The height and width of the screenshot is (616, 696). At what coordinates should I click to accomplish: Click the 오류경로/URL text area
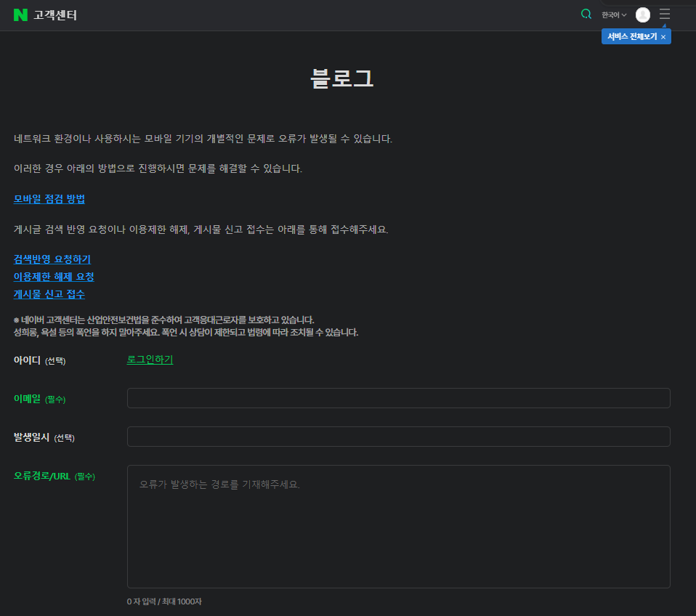click(x=398, y=527)
